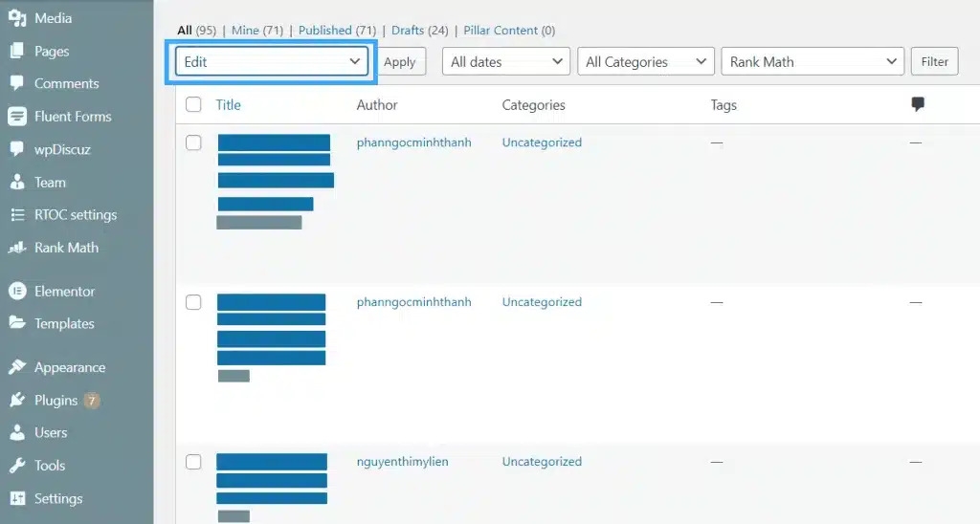The width and height of the screenshot is (980, 524).
Task: Click the Plugins plug icon
Action: click(x=17, y=400)
